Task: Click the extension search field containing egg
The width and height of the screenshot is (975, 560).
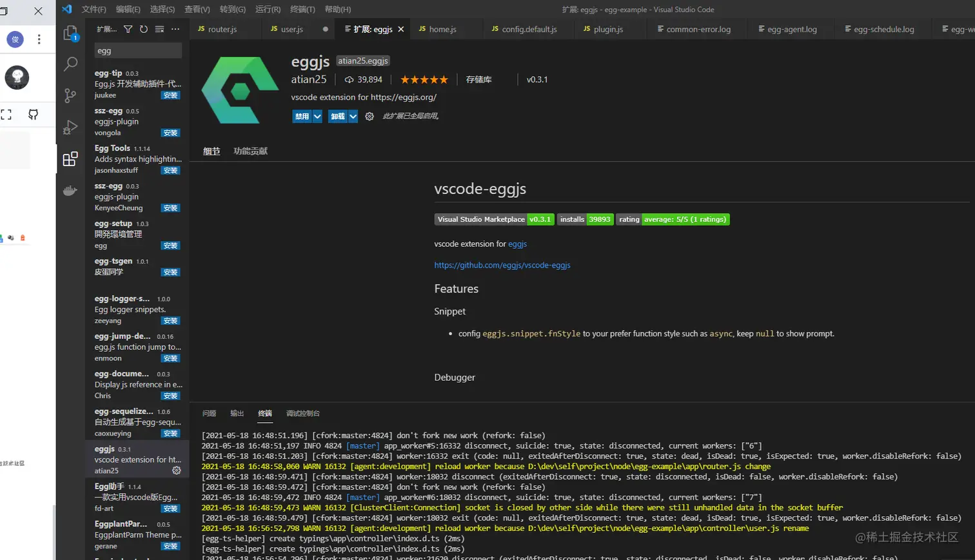Action: point(138,51)
